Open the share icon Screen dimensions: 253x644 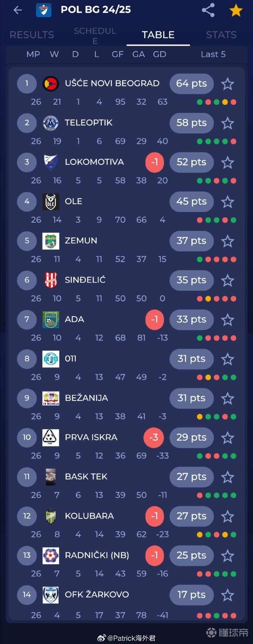[x=208, y=10]
